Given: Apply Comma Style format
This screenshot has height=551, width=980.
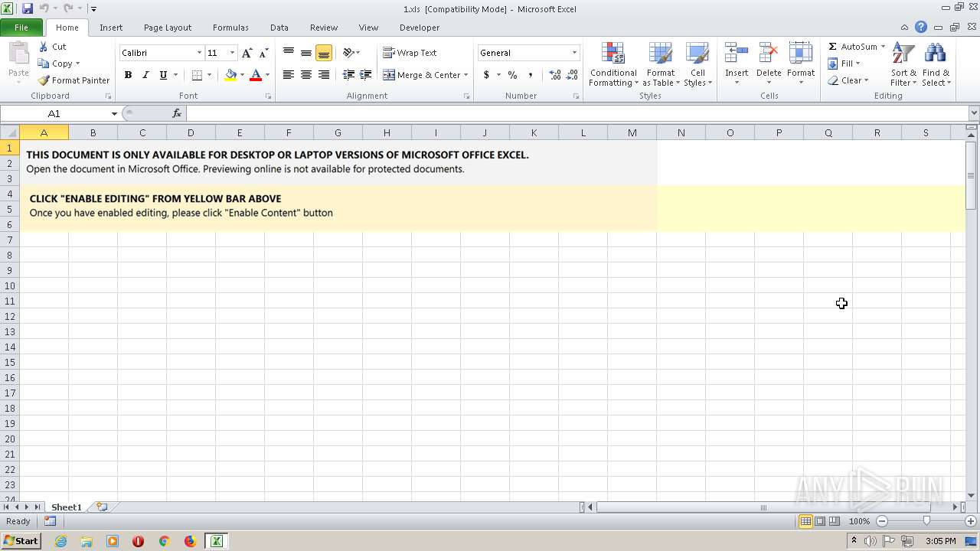Looking at the screenshot, I should (530, 75).
